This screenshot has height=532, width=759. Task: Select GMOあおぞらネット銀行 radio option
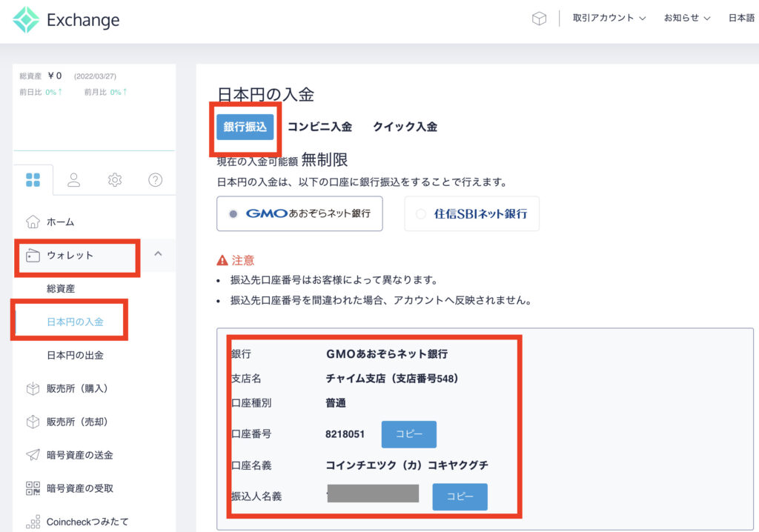299,213
